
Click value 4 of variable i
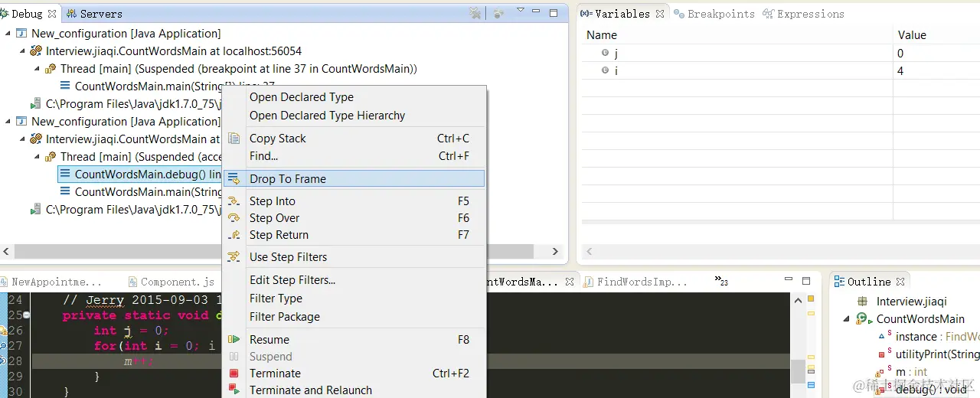click(900, 70)
